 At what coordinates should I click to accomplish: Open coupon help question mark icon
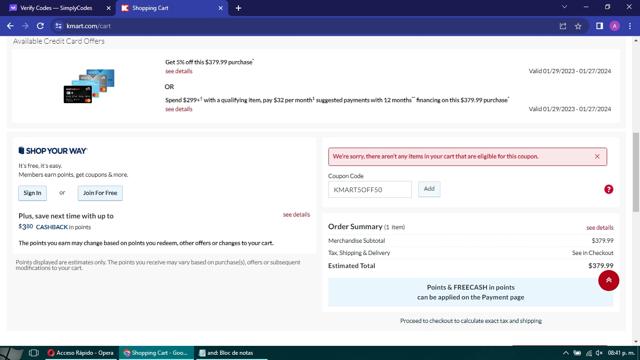point(609,189)
